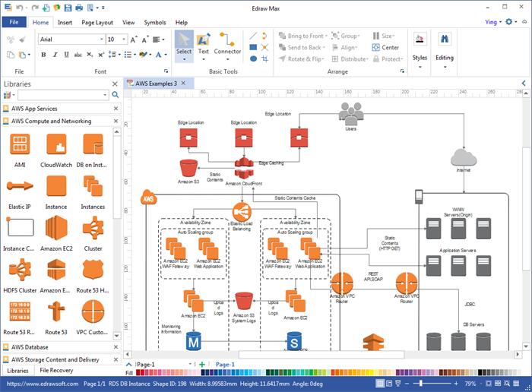Switch to the File Recovery tab
The image size is (532, 392).
pos(56,370)
